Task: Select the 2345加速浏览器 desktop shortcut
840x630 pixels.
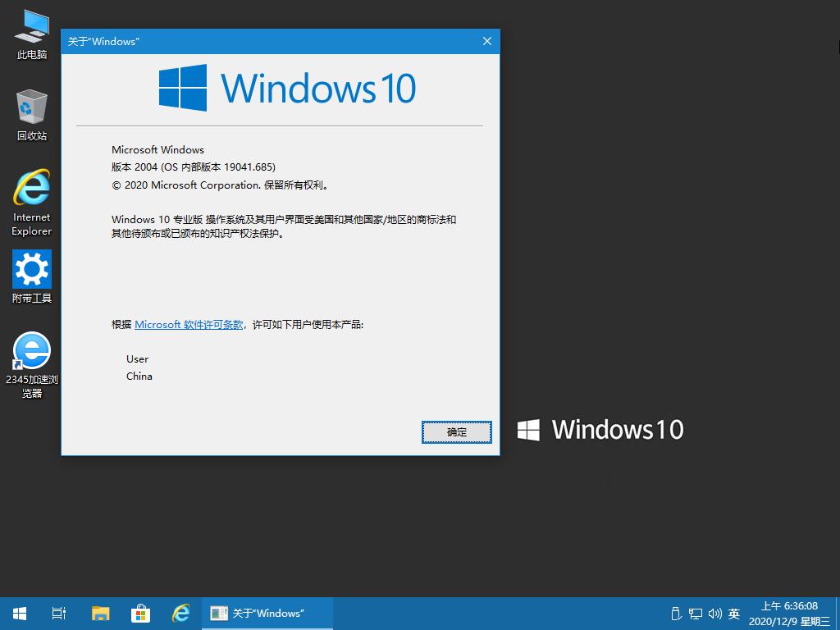Action: pos(32,364)
